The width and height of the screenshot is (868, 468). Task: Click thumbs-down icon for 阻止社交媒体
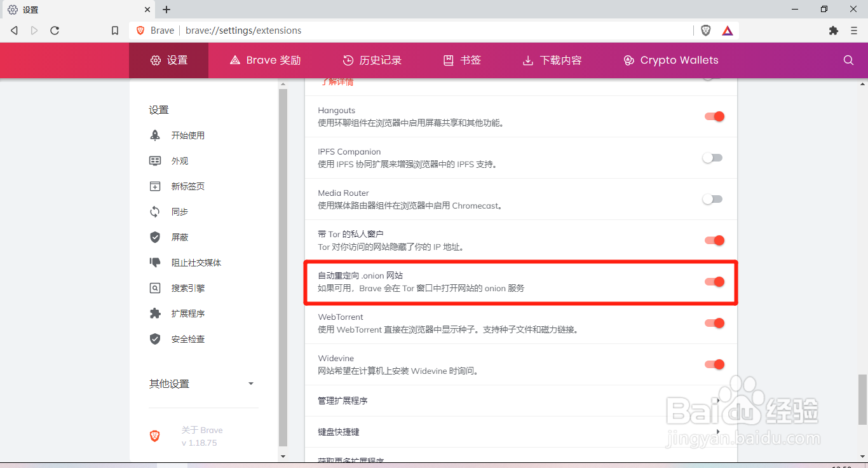coord(155,263)
